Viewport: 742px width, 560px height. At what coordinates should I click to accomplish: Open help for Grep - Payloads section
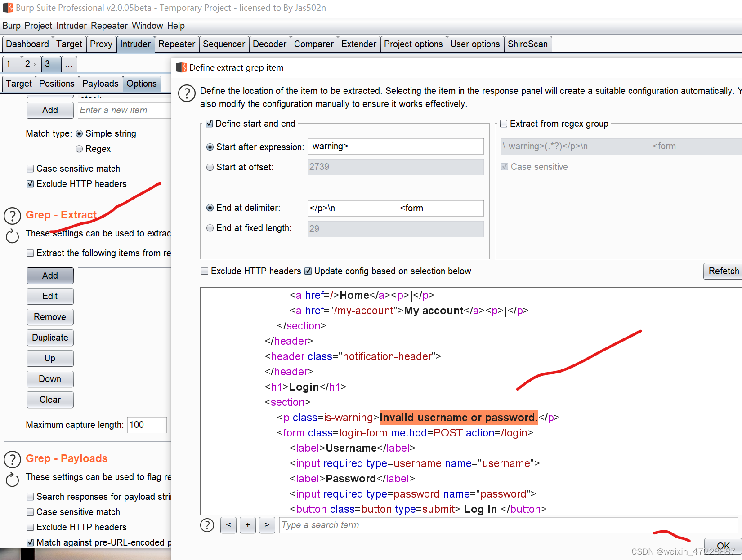tap(13, 460)
